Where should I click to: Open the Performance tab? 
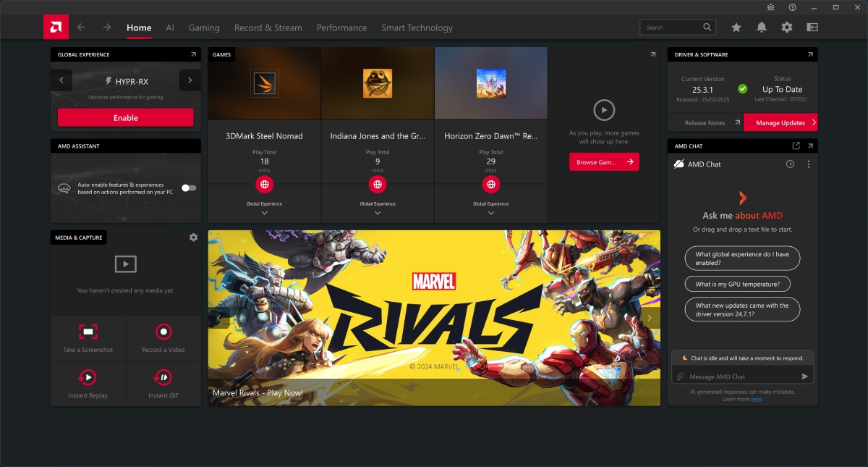pyautogui.click(x=341, y=28)
